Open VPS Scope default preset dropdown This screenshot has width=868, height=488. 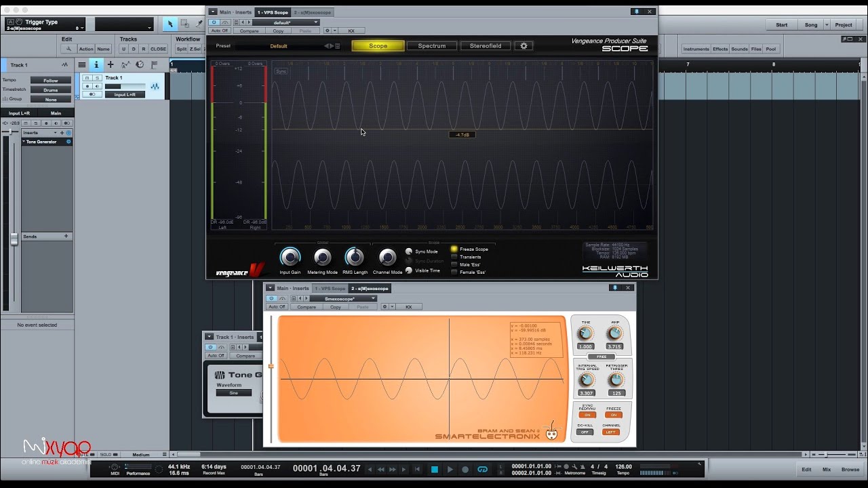click(285, 22)
